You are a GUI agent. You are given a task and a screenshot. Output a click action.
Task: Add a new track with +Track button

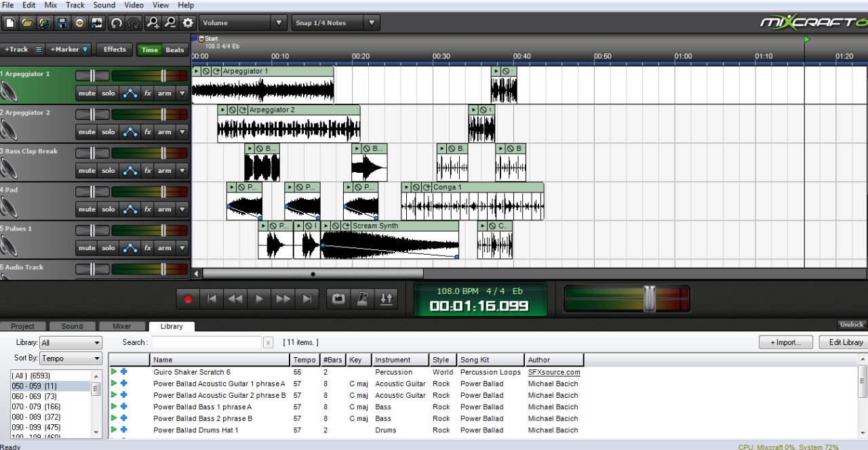17,49
